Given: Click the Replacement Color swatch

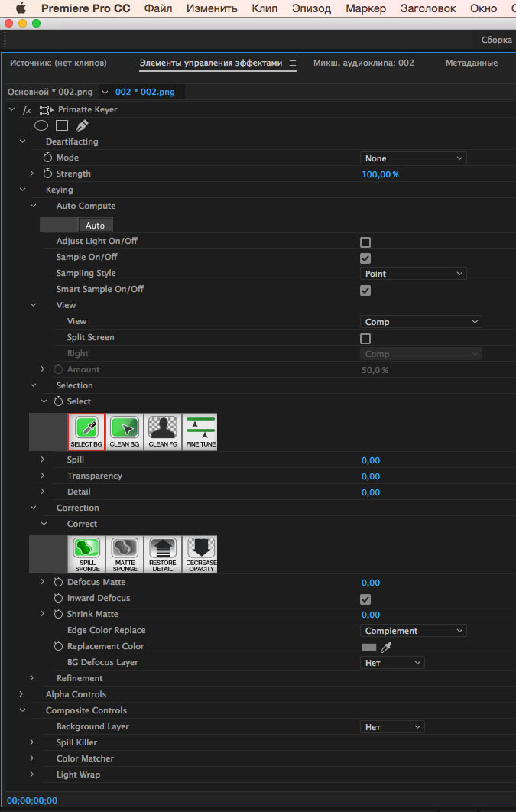Looking at the screenshot, I should tap(368, 647).
